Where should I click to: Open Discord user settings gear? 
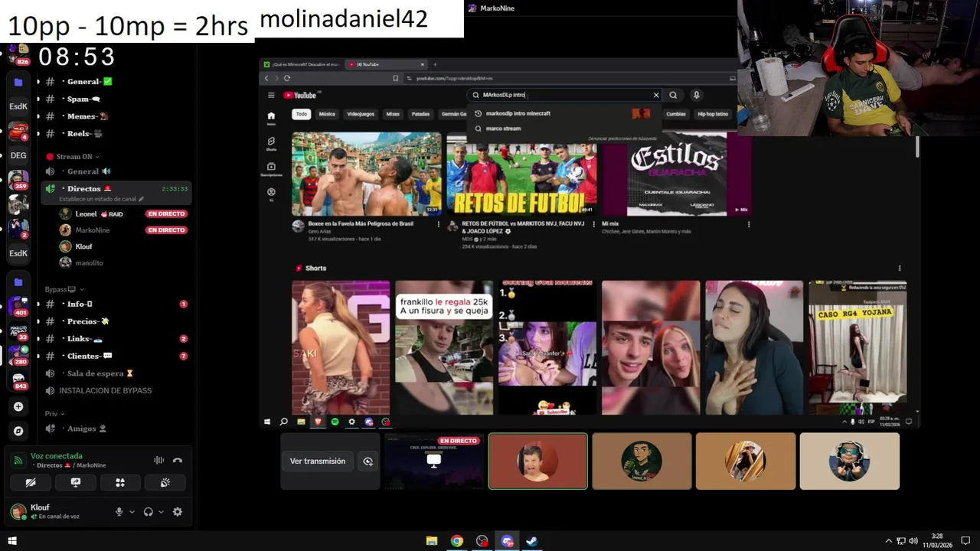178,512
